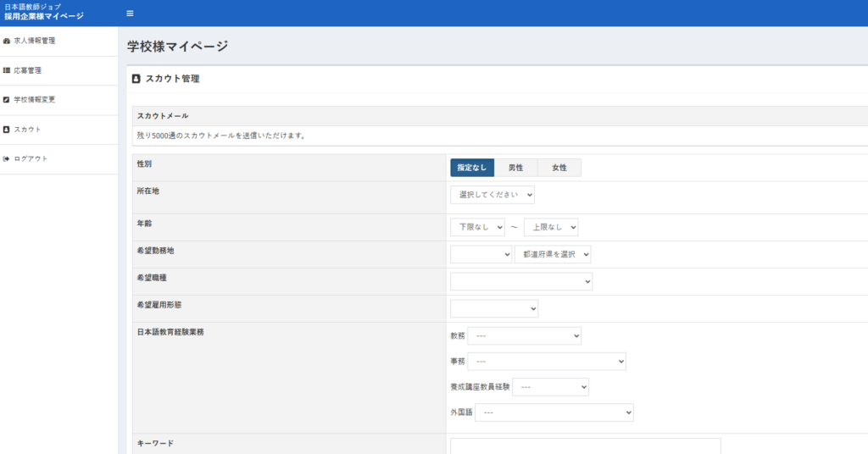Open 応募管理 in the sidebar menu
The width and height of the screenshot is (868, 454).
[28, 70]
